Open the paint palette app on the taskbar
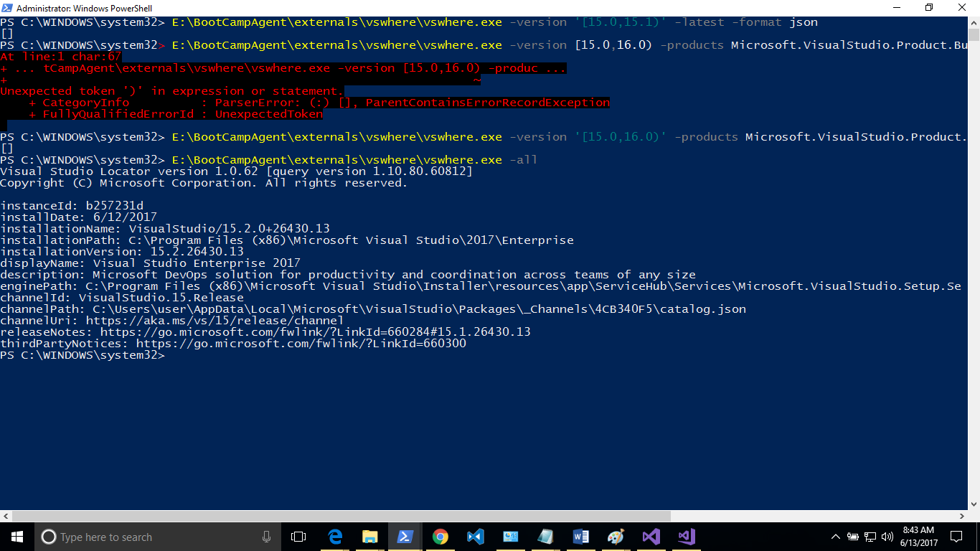 pos(616,537)
